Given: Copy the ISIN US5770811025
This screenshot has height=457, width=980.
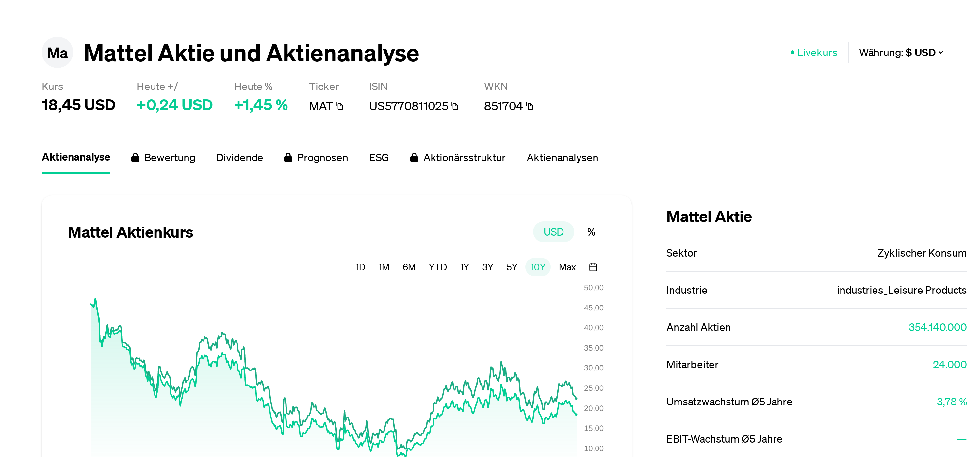Looking at the screenshot, I should tap(454, 106).
